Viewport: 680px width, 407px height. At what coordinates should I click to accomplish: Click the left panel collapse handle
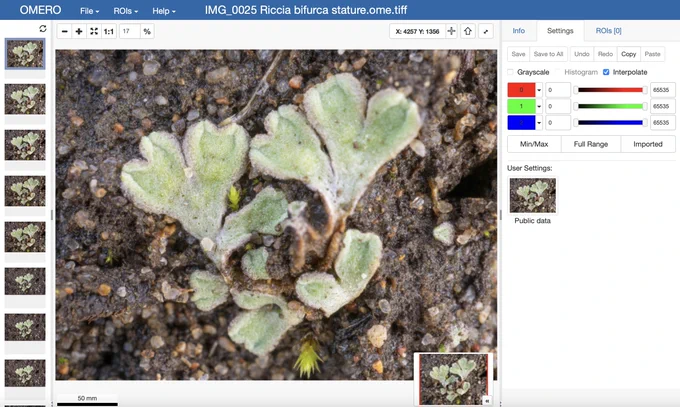(x=52, y=214)
